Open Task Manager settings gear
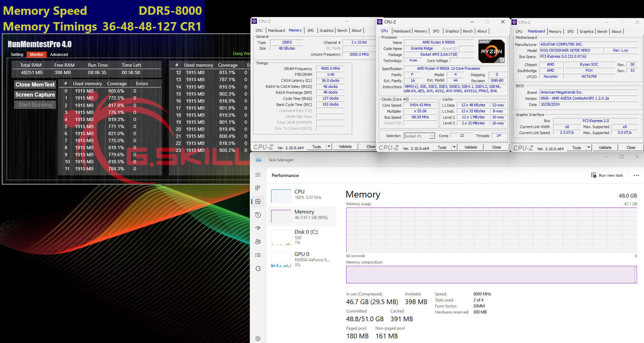 pyautogui.click(x=258, y=339)
